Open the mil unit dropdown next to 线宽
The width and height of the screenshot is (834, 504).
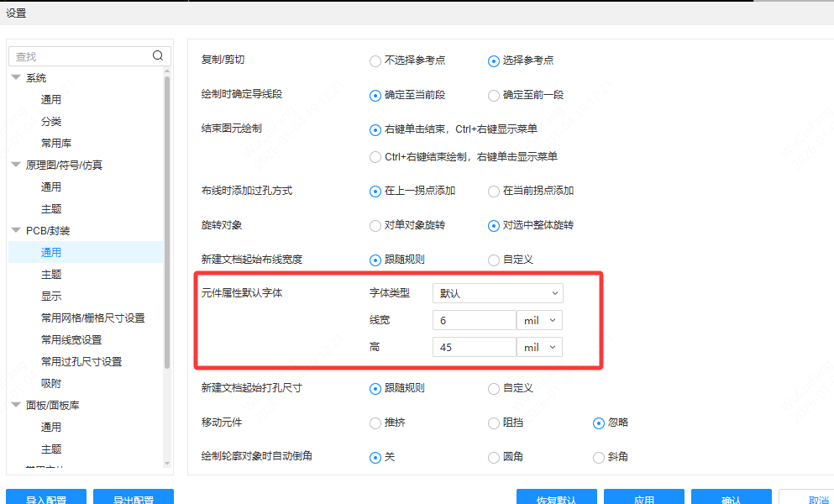(538, 320)
